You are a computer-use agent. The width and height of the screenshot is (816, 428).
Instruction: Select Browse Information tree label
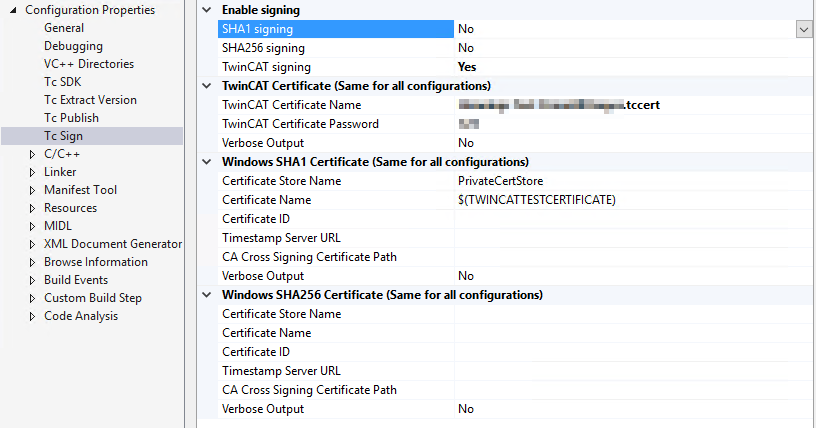click(96, 262)
